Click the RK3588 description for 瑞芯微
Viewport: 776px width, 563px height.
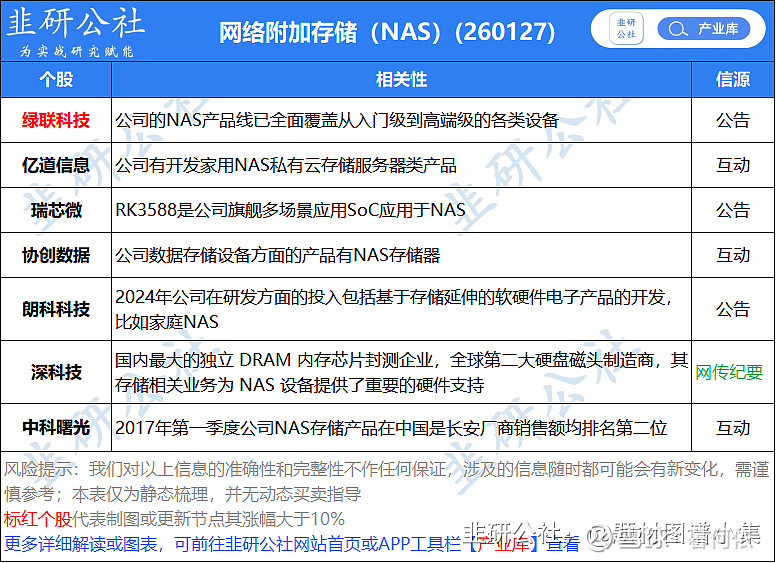[x=290, y=210]
